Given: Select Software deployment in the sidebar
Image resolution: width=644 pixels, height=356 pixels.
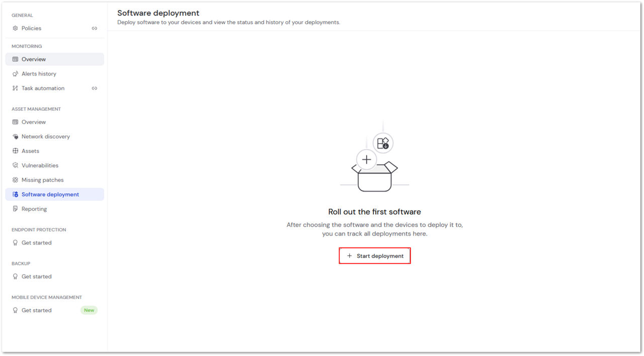Looking at the screenshot, I should (55, 194).
